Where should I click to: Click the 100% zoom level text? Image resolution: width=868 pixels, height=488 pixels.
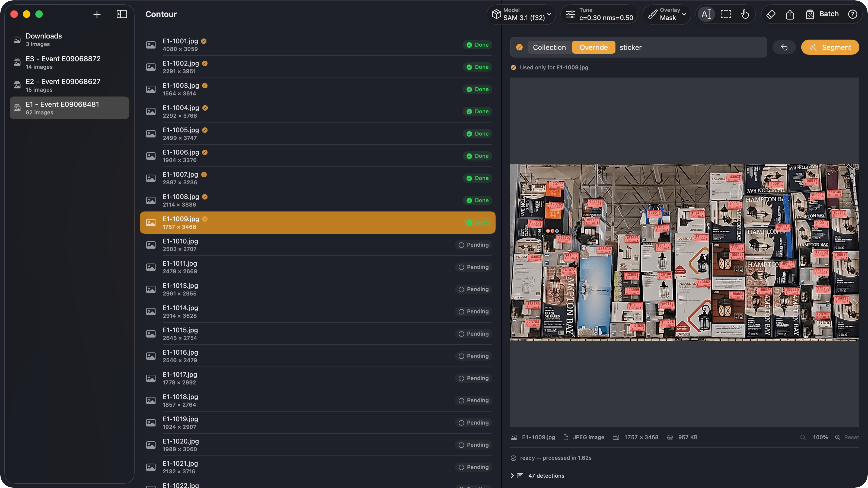(820, 437)
